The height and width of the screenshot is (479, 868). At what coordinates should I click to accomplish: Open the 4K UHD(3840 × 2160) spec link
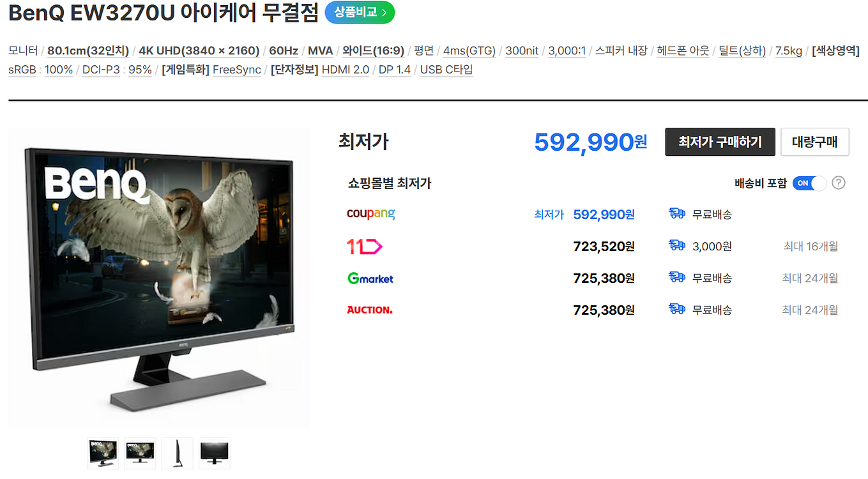199,50
